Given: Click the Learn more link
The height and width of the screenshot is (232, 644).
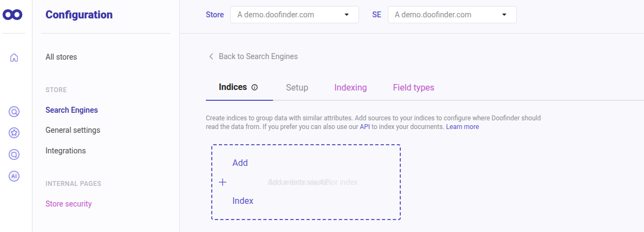Looking at the screenshot, I should (462, 127).
